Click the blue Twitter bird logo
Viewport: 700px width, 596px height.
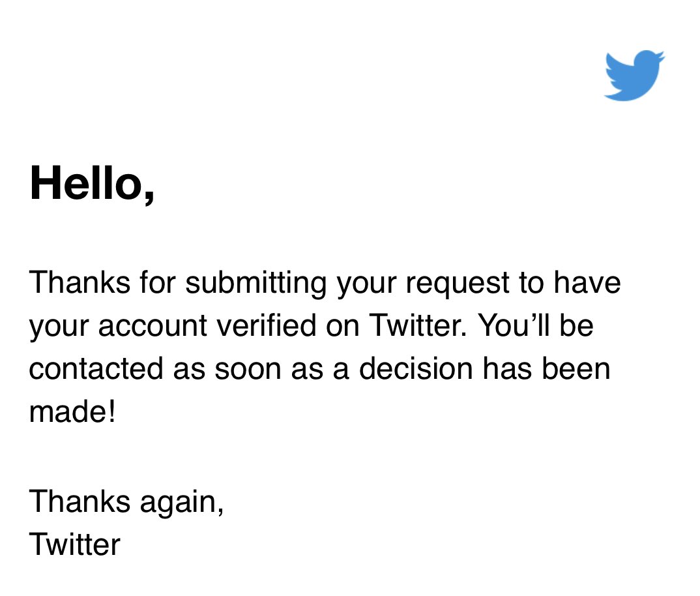[634, 75]
